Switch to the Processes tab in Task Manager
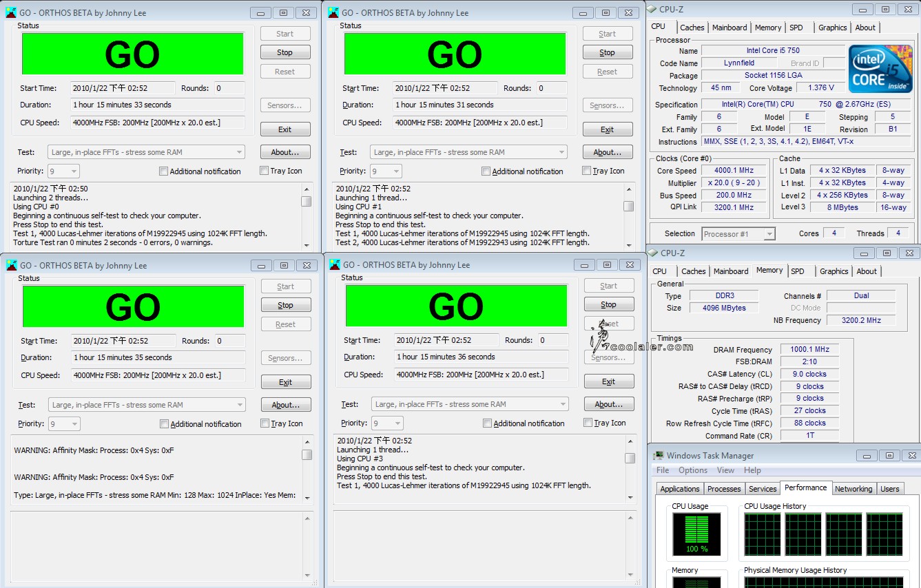 [724, 489]
